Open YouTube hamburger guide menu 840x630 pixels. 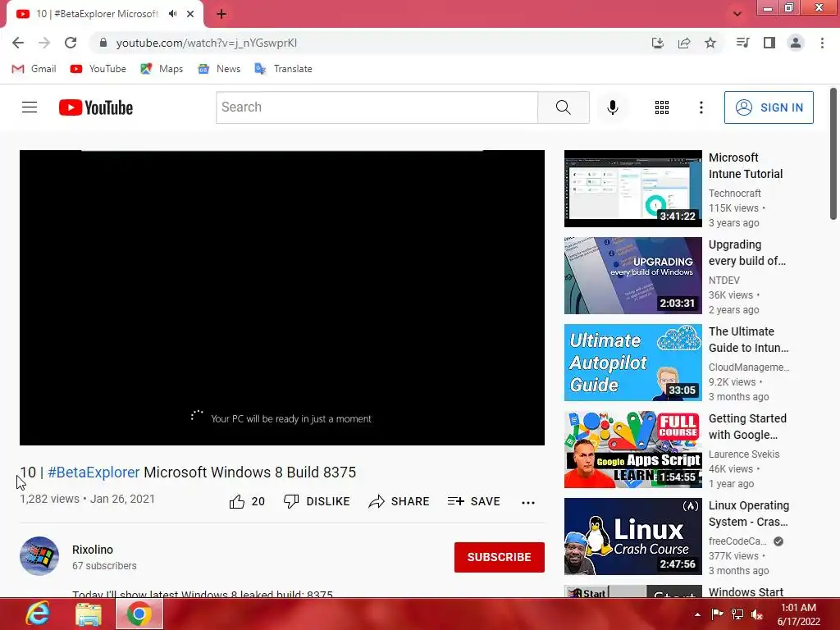tap(30, 107)
